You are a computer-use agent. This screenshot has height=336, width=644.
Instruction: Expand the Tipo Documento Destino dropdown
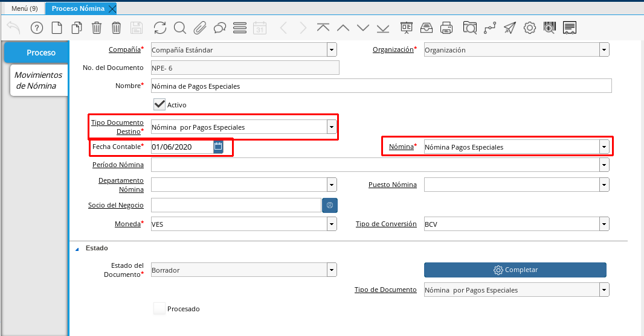[x=331, y=127]
